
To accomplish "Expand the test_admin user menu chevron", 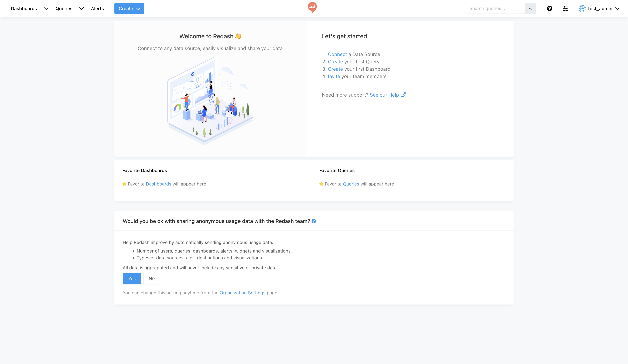I will point(617,8).
